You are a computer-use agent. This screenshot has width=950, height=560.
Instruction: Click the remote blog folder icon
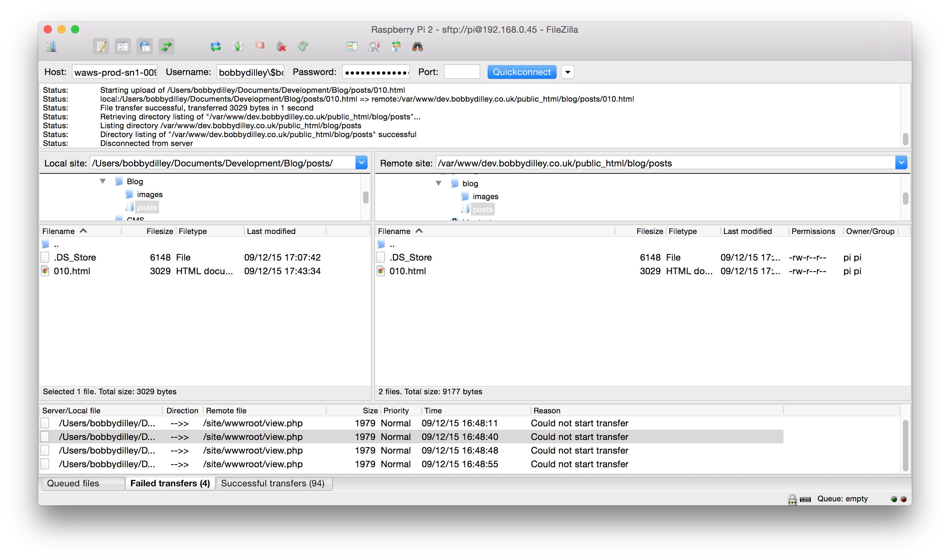click(455, 183)
